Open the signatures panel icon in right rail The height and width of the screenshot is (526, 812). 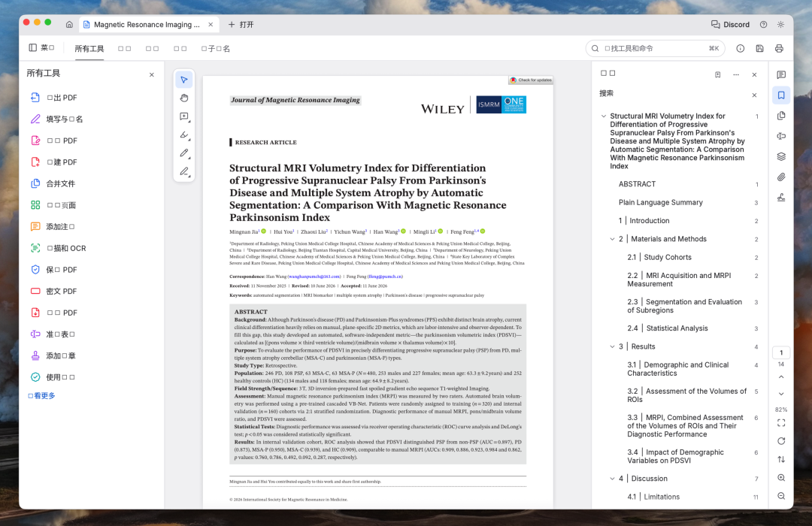click(x=781, y=197)
